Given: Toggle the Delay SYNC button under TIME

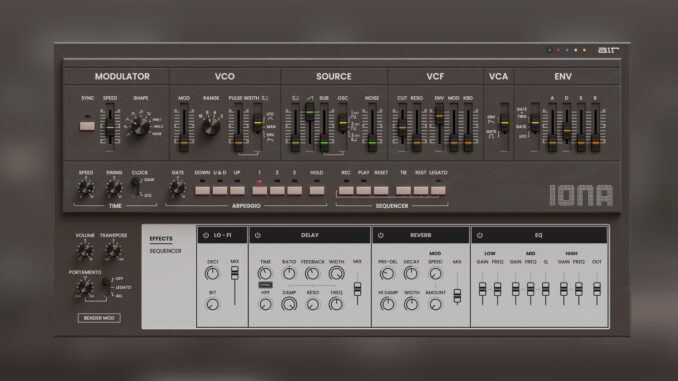Looking at the screenshot, I should [265, 285].
